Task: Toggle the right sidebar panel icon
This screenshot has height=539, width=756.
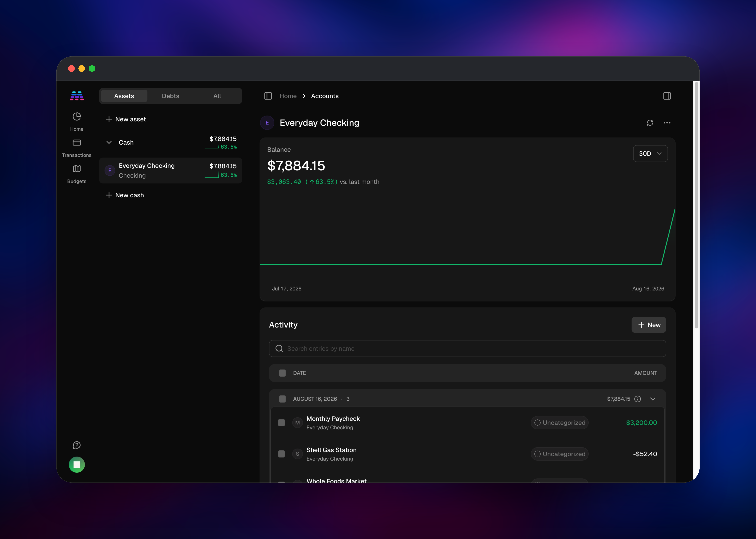Action: pos(667,96)
